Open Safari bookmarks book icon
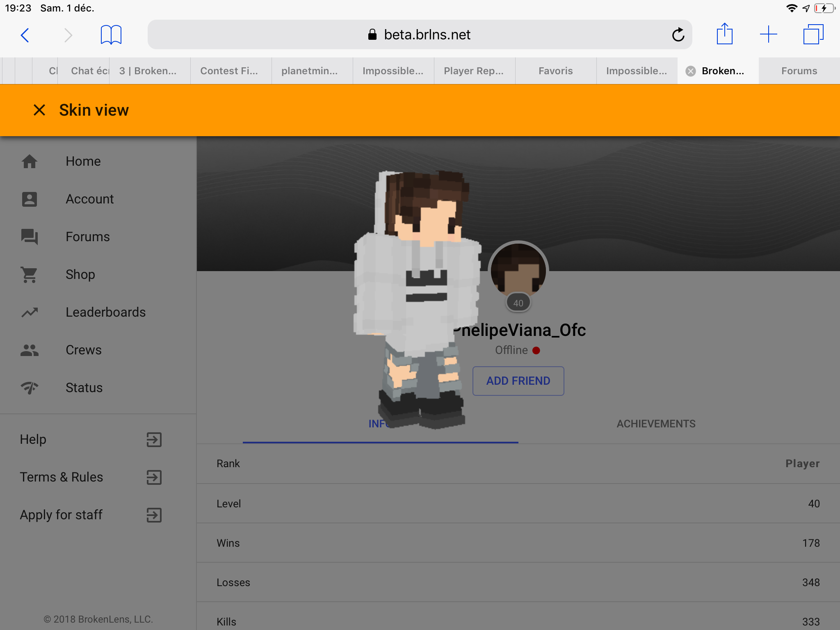Viewport: 840px width, 630px height. pos(111,35)
